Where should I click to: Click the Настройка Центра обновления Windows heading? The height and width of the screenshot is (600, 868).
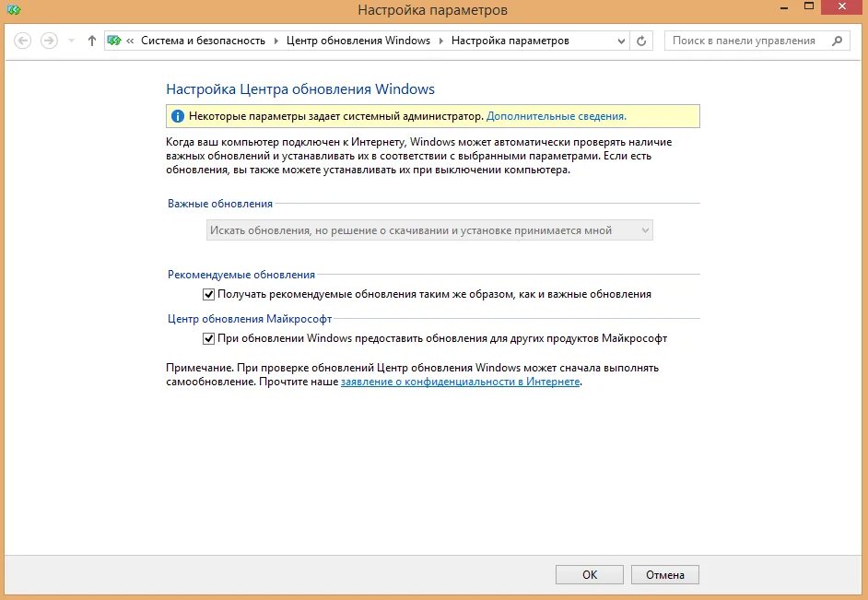click(300, 89)
